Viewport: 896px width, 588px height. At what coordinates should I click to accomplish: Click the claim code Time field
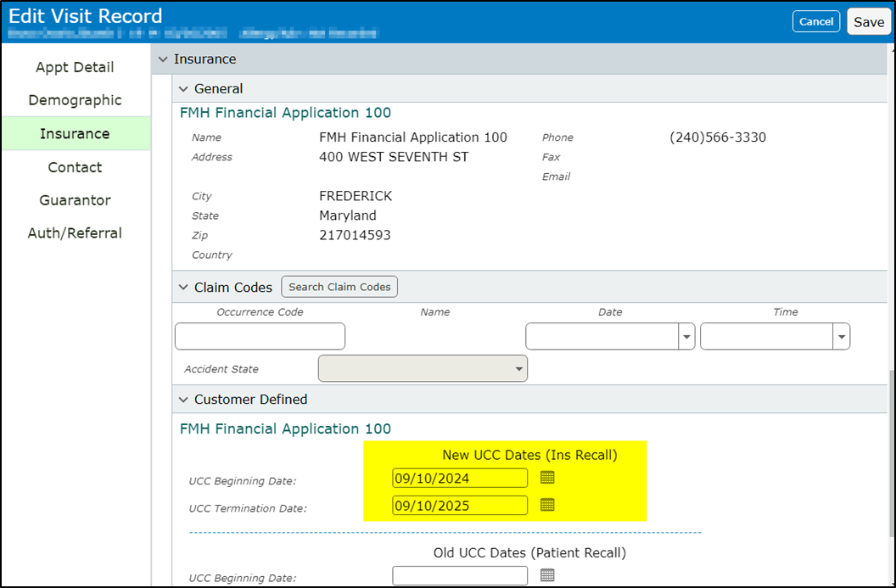pyautogui.click(x=767, y=337)
